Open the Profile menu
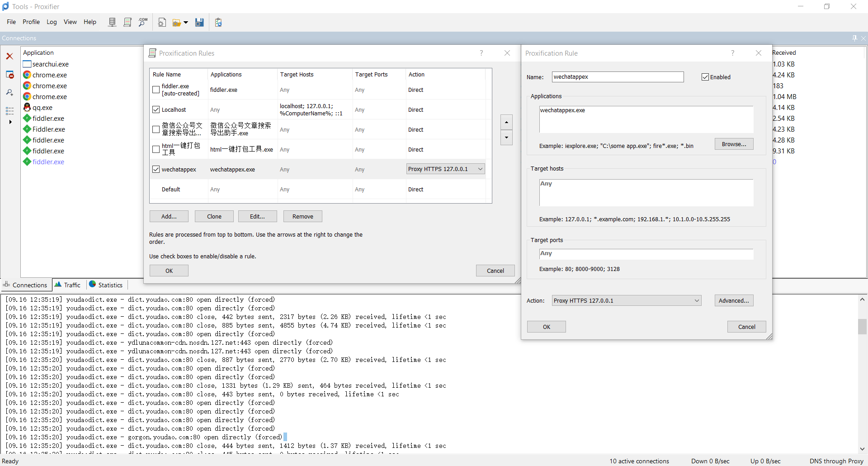This screenshot has width=868, height=466. coord(31,22)
